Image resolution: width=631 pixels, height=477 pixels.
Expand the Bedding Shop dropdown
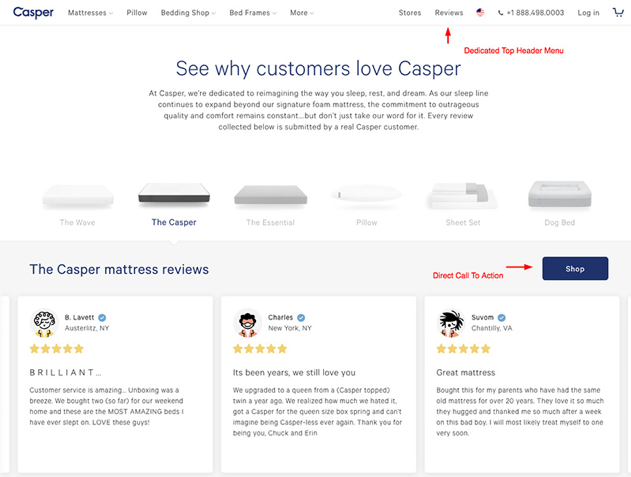(190, 13)
